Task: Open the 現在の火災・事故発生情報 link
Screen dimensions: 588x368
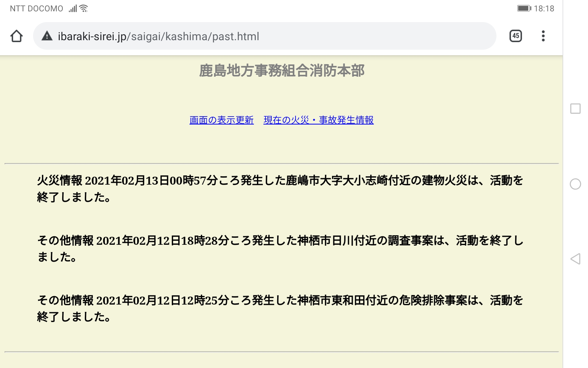Action: coord(318,120)
